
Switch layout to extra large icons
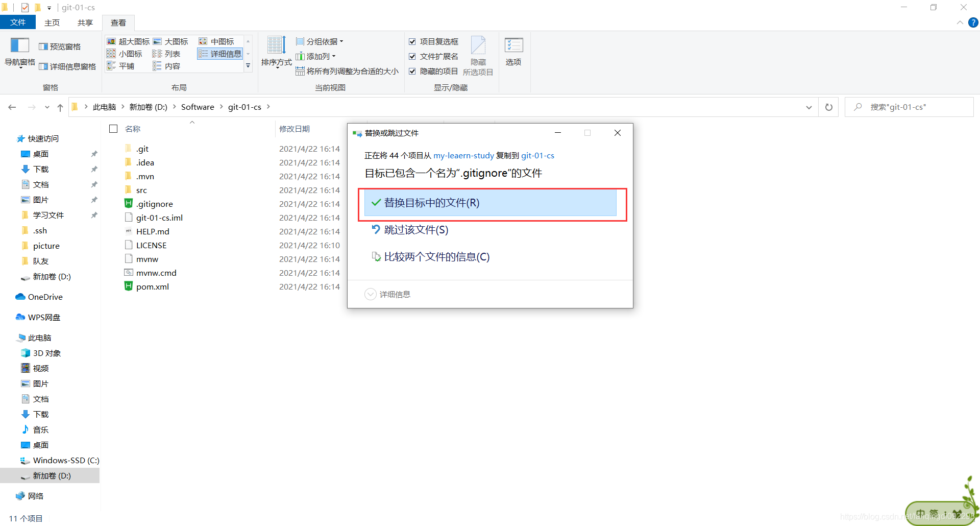tap(128, 41)
